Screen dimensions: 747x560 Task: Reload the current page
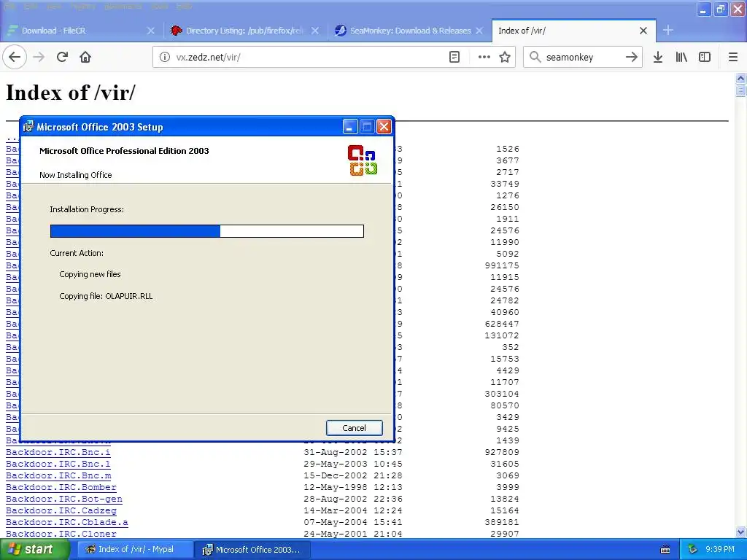point(62,57)
